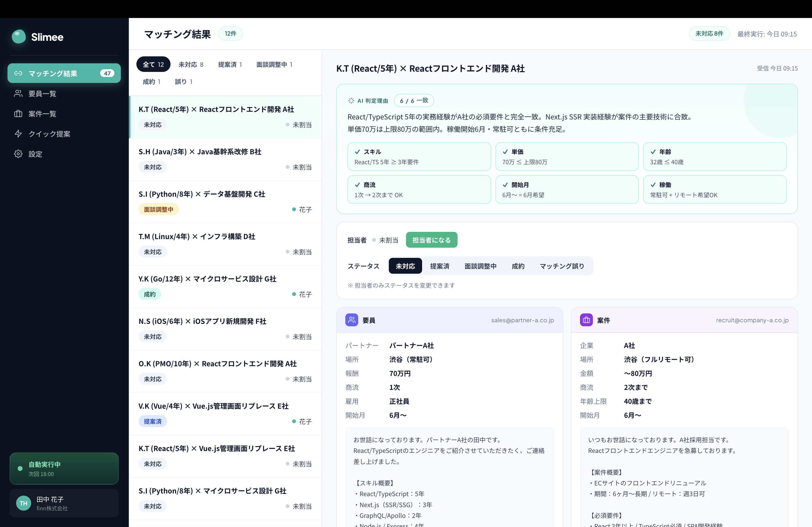
Task: Select the 提案済 1 filter tab
Action: coord(230,64)
